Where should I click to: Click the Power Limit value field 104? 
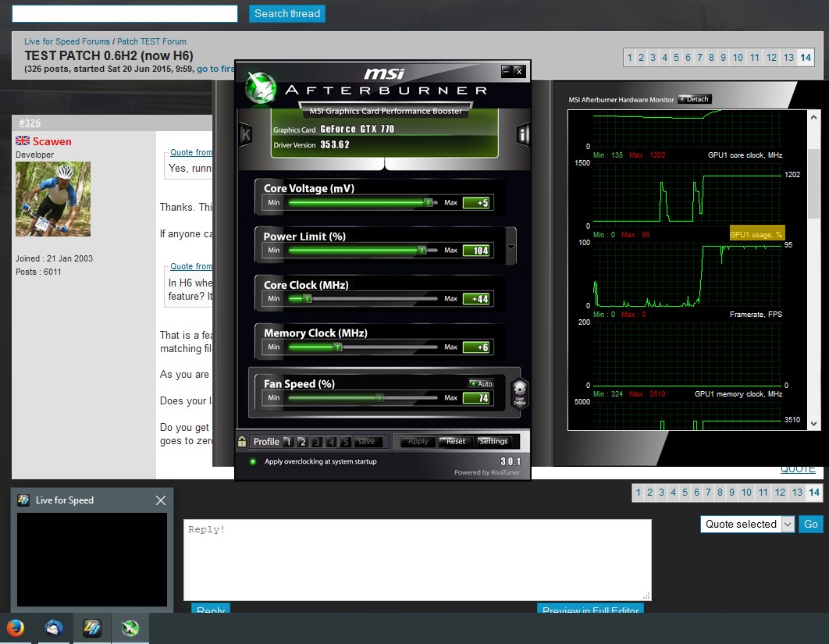tap(476, 251)
